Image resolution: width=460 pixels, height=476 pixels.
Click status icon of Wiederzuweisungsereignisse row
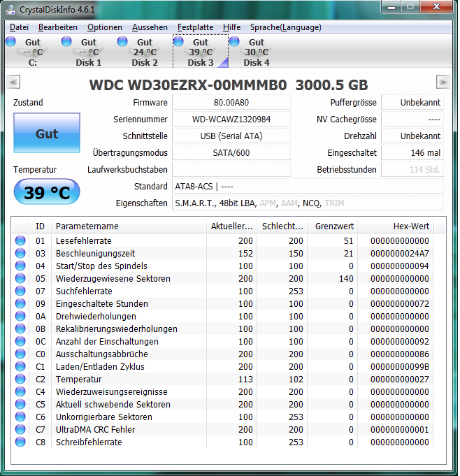click(20, 391)
